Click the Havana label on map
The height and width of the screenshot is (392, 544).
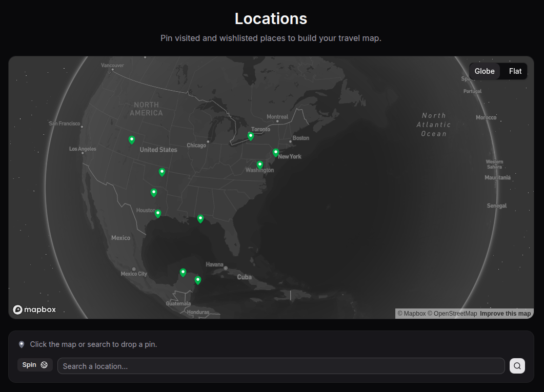(214, 264)
